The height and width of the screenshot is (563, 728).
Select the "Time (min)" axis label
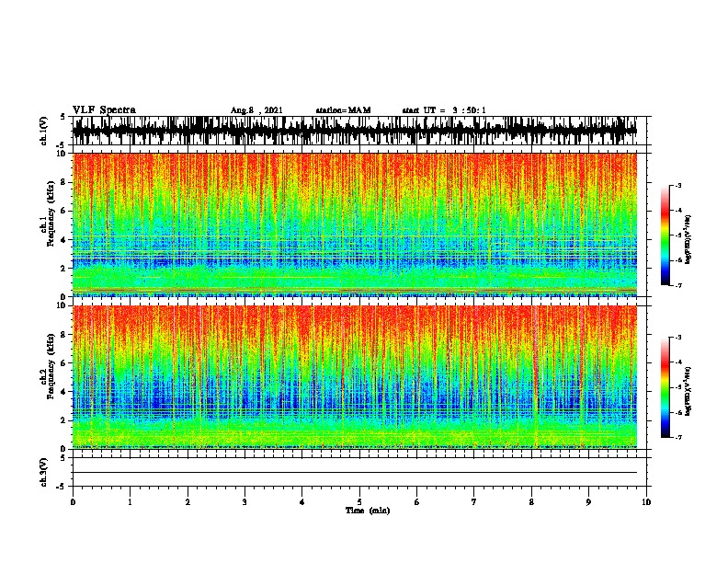coord(368,511)
